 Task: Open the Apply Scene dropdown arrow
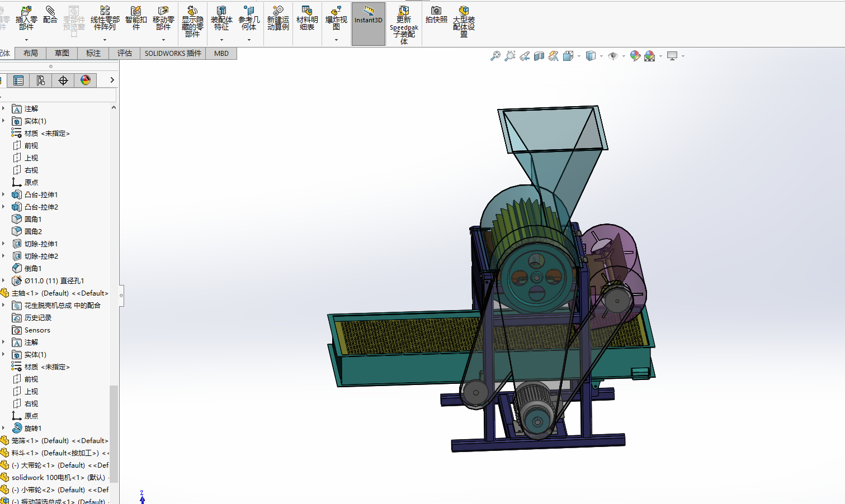pos(660,56)
